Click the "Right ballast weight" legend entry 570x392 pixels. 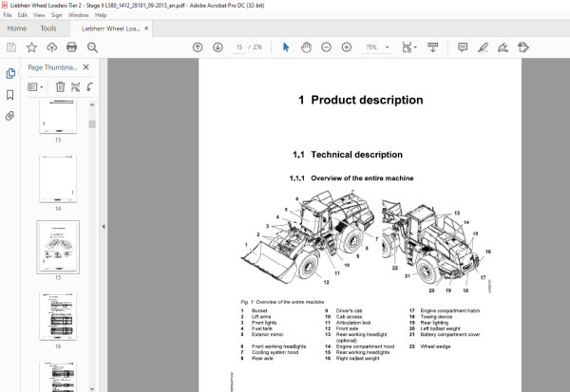[358, 359]
